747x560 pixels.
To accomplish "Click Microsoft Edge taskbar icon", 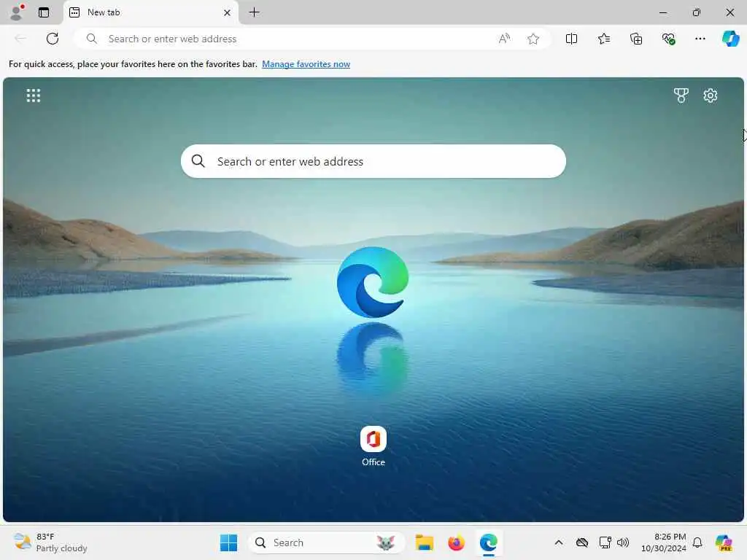I will pos(488,542).
